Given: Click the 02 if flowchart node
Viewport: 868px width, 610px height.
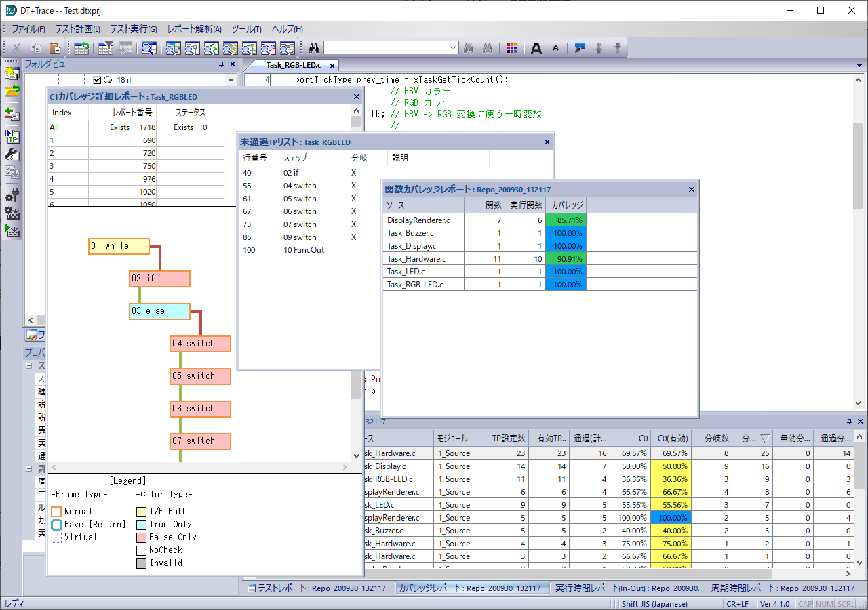Looking at the screenshot, I should point(159,279).
